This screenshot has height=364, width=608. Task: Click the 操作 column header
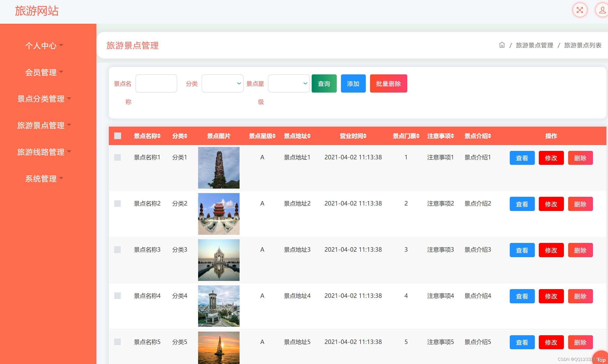click(551, 136)
